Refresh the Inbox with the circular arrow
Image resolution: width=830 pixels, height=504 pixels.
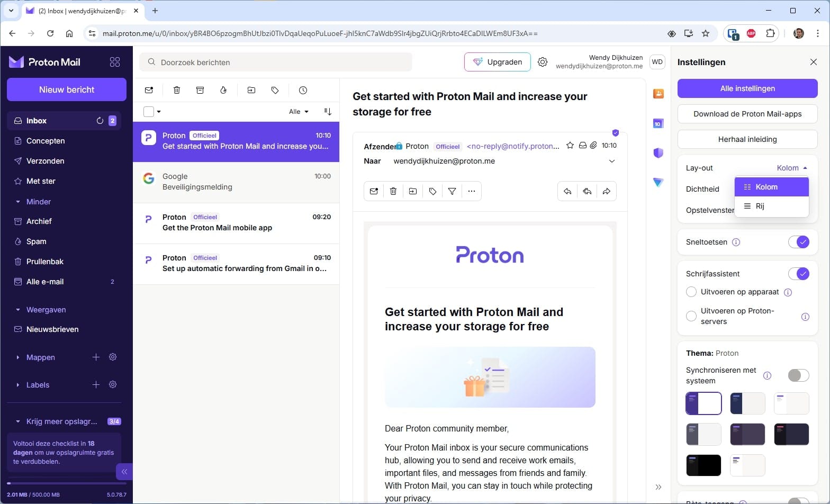click(100, 121)
